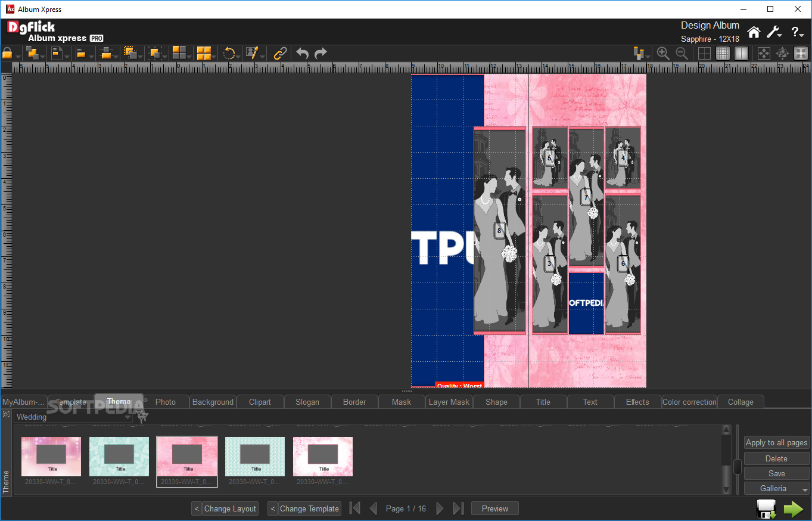Switch to the Photo tab
Screen dimensions: 812x521
(166, 402)
